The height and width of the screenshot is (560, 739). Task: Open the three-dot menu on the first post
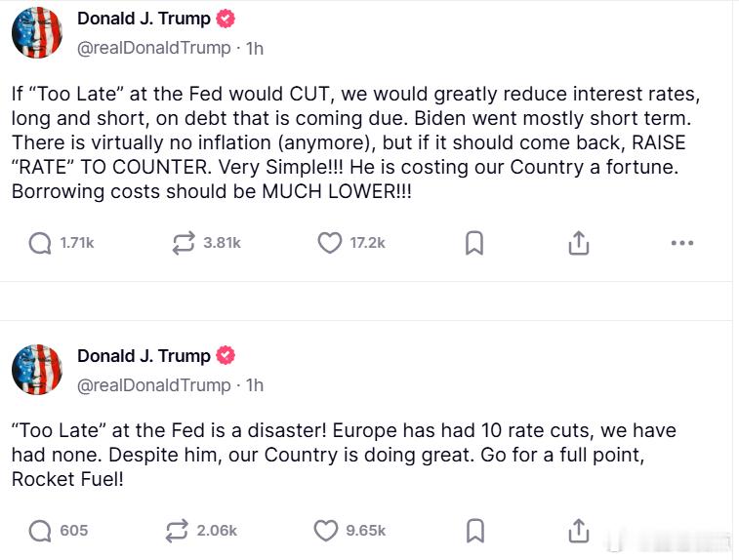(682, 243)
